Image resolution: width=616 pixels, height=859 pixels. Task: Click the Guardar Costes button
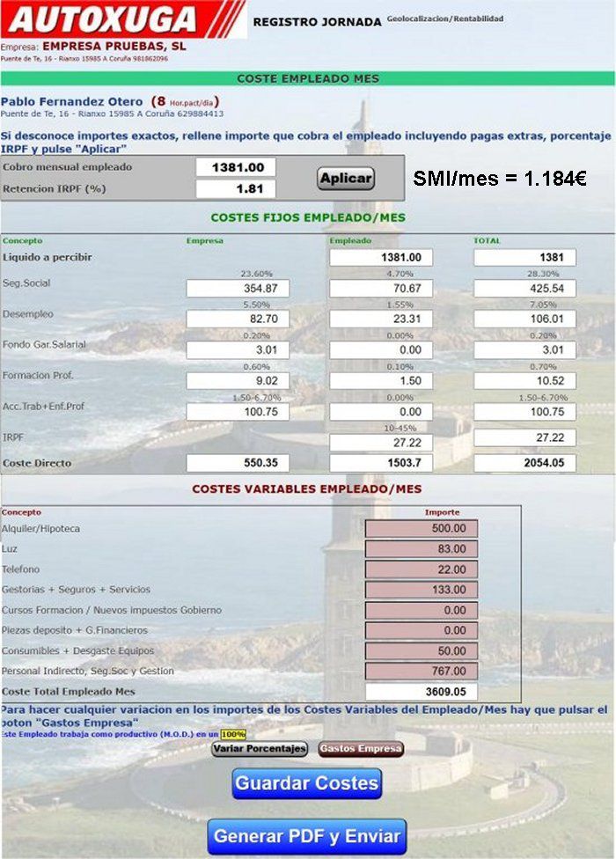click(x=306, y=782)
